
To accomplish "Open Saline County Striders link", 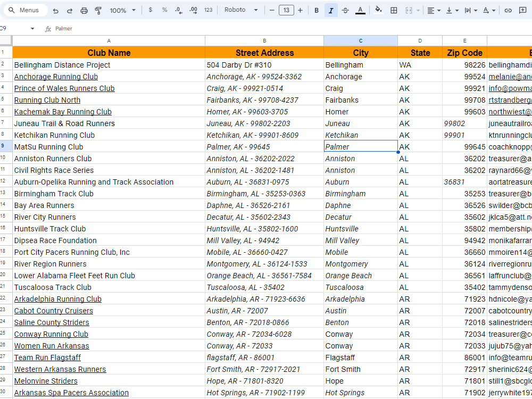I will pos(52,322).
